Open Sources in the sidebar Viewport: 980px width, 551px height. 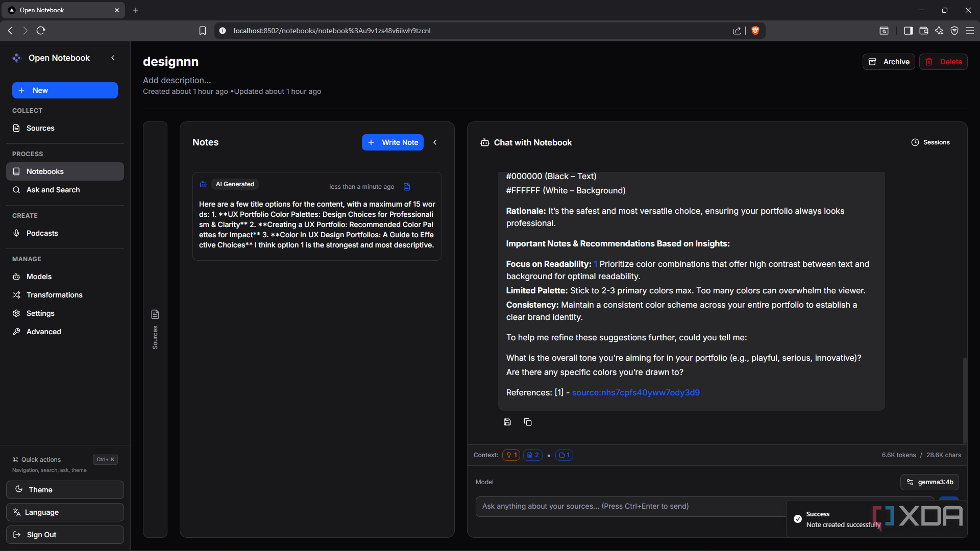(65, 128)
